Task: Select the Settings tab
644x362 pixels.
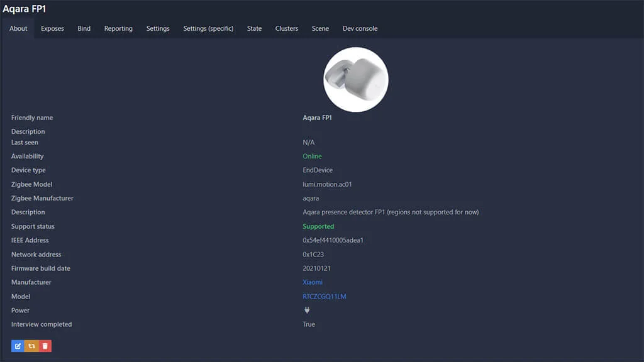Action: click(158, 28)
